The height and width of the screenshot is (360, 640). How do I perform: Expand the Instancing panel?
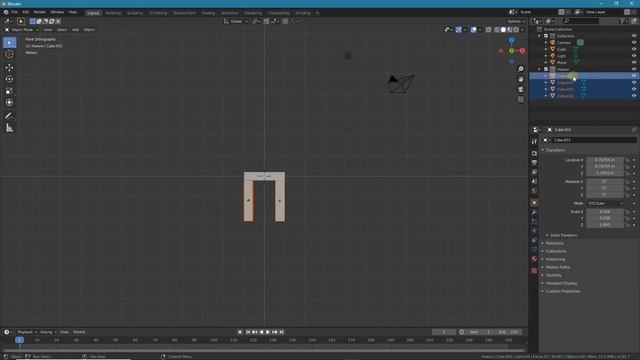(555, 259)
